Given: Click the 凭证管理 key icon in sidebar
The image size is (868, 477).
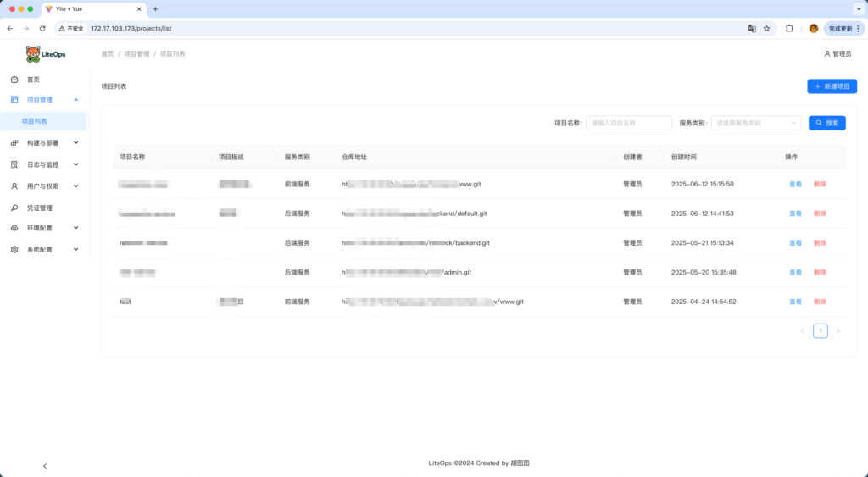Looking at the screenshot, I should (x=14, y=208).
